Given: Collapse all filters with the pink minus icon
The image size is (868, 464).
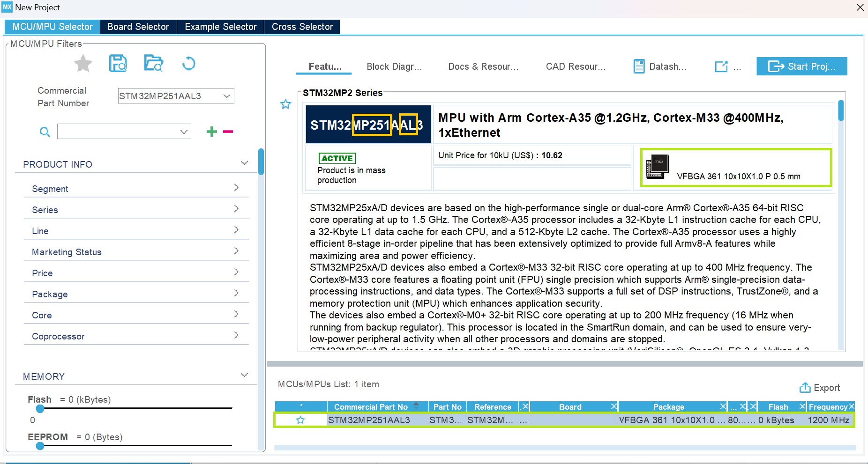Looking at the screenshot, I should pyautogui.click(x=228, y=132).
